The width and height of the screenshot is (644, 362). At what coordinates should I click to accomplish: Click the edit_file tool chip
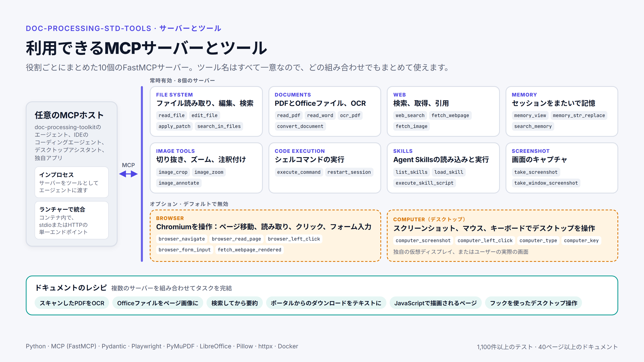coord(204,115)
